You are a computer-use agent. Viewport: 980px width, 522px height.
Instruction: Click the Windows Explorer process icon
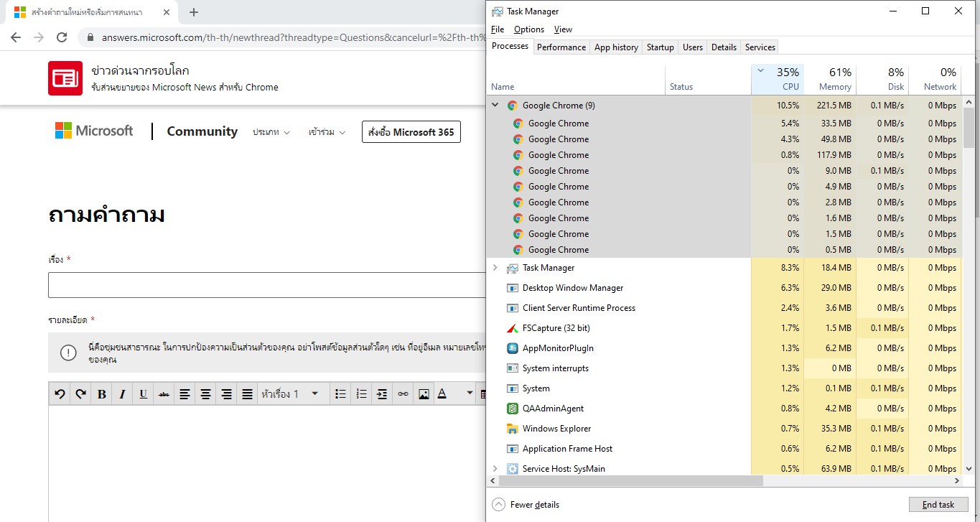(513, 429)
